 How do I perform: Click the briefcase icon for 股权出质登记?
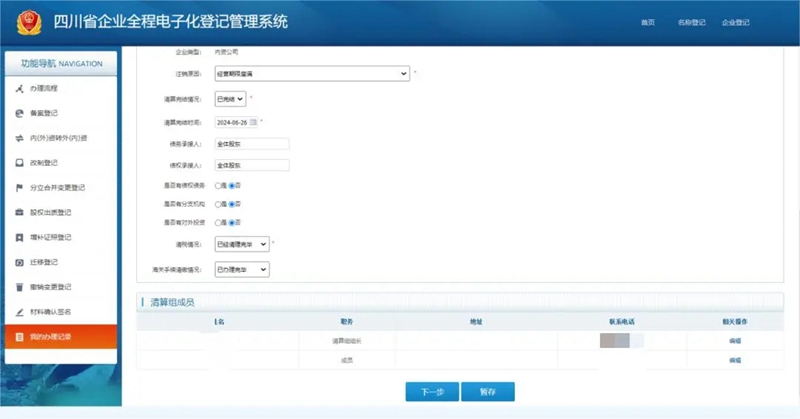pyautogui.click(x=19, y=212)
